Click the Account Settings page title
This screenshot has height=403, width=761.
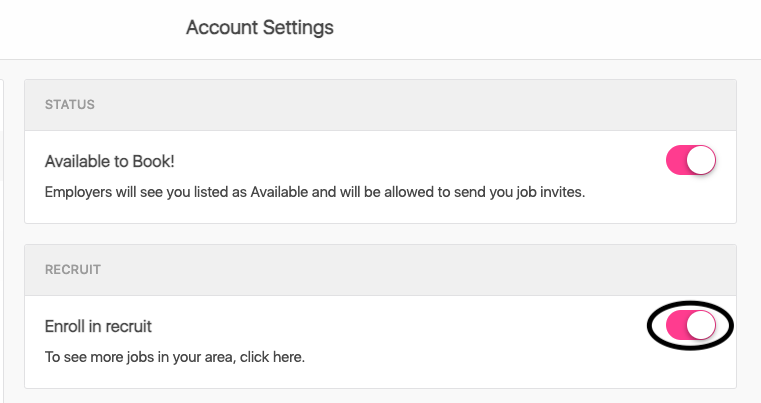[x=259, y=28]
